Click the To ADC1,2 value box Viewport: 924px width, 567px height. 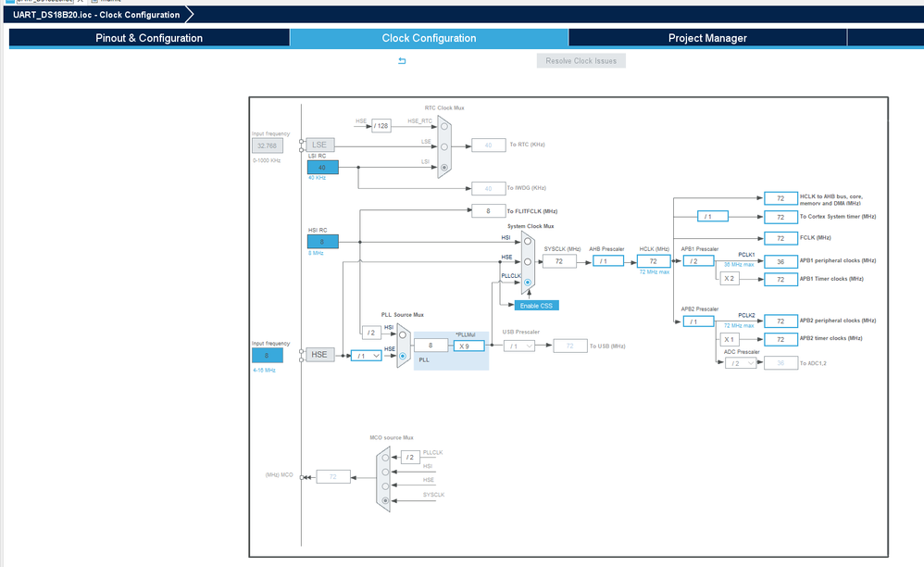coord(780,363)
